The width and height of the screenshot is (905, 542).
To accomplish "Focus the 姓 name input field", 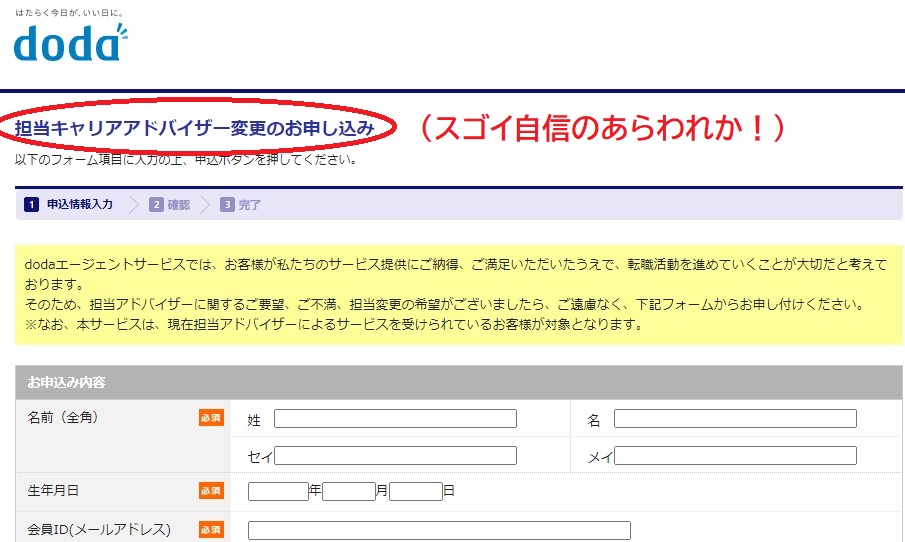I will point(395,418).
